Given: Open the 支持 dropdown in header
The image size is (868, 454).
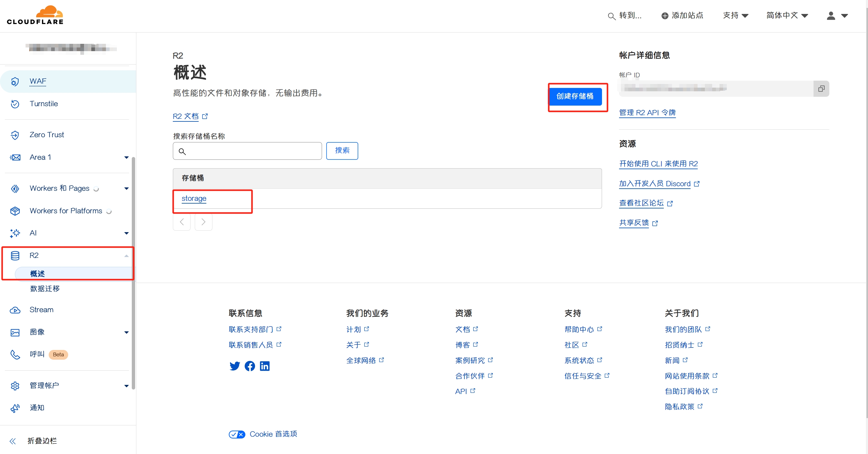Looking at the screenshot, I should coord(735,16).
